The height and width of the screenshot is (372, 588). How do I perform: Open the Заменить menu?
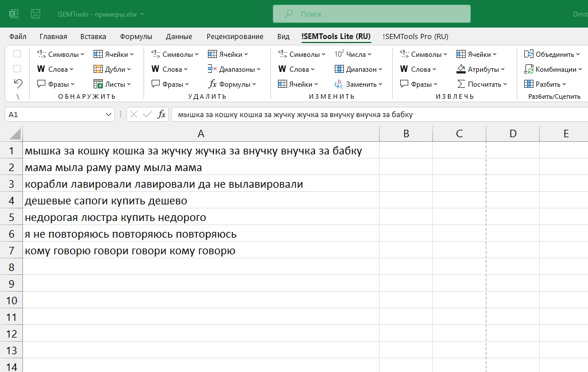point(358,84)
